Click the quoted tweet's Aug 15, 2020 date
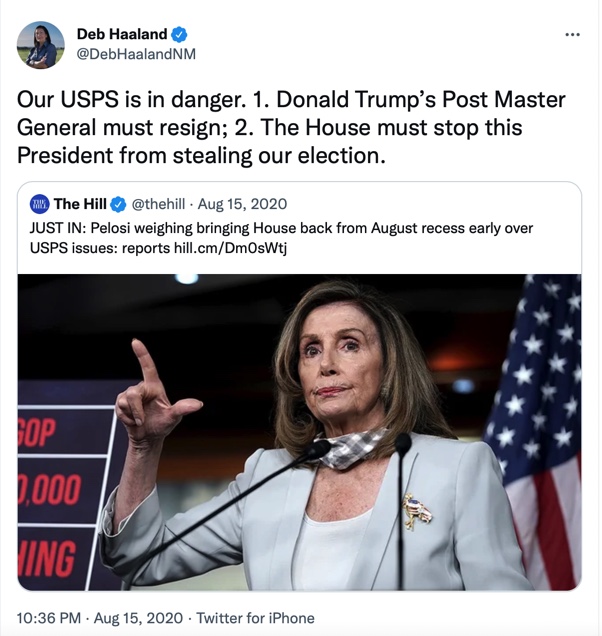Image resolution: width=602 pixels, height=636 pixels. coord(242,204)
